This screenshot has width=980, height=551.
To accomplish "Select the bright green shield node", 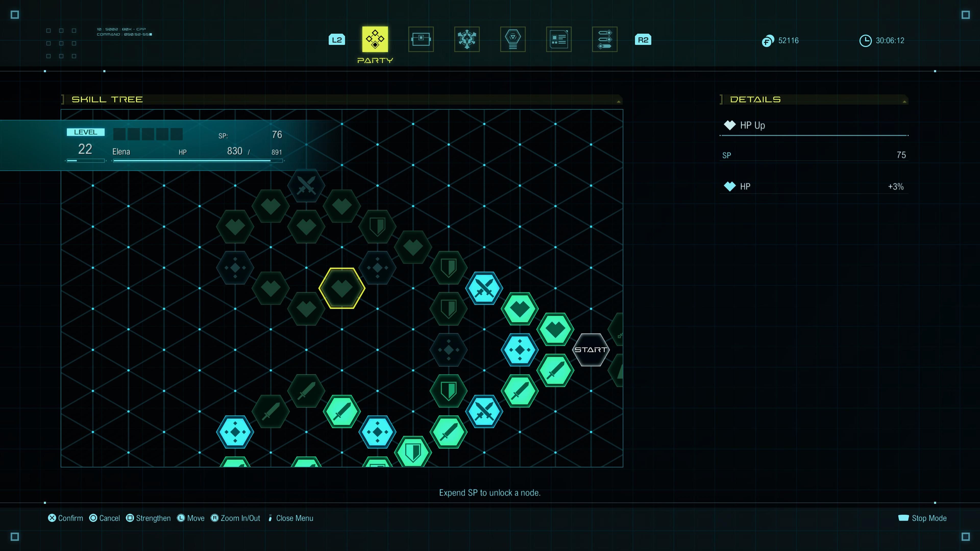I will point(413,452).
